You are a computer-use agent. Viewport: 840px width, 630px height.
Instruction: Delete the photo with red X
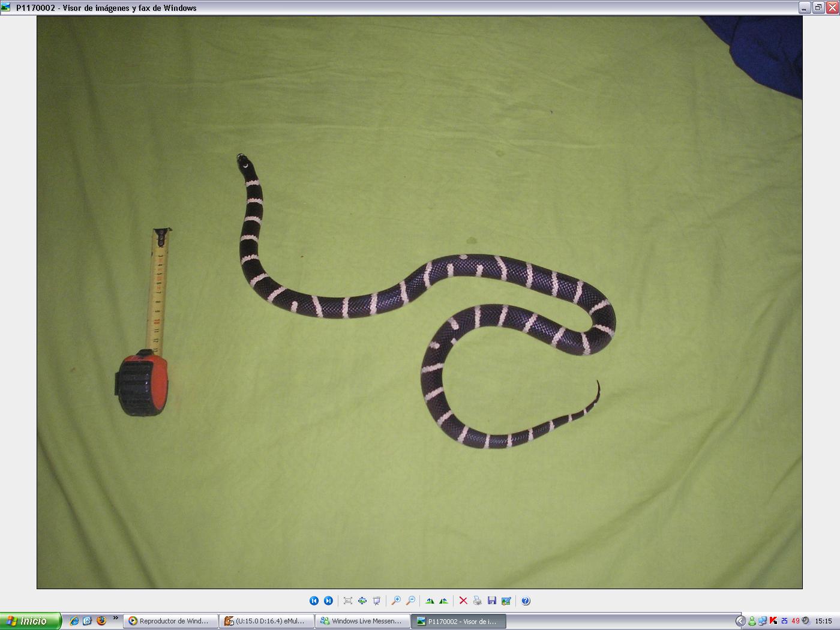pos(463,601)
